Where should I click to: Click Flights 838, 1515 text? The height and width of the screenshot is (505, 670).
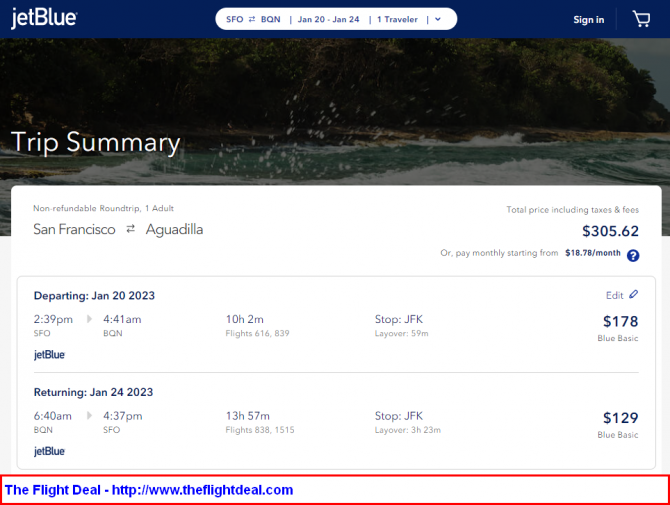click(260, 430)
